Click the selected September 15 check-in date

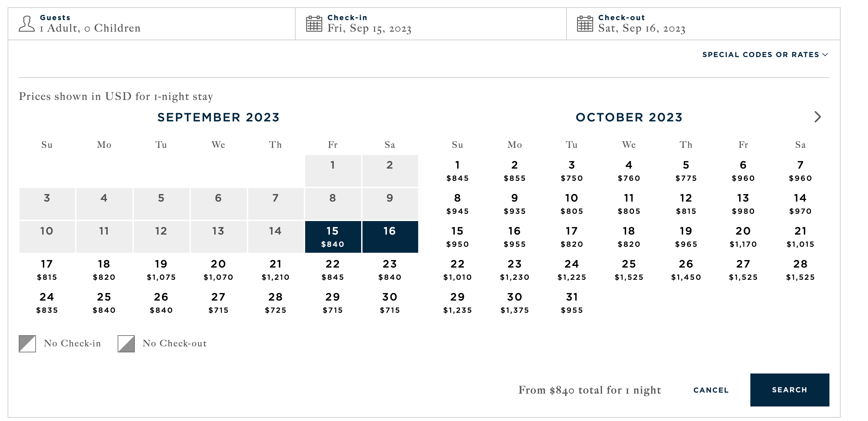point(333,237)
